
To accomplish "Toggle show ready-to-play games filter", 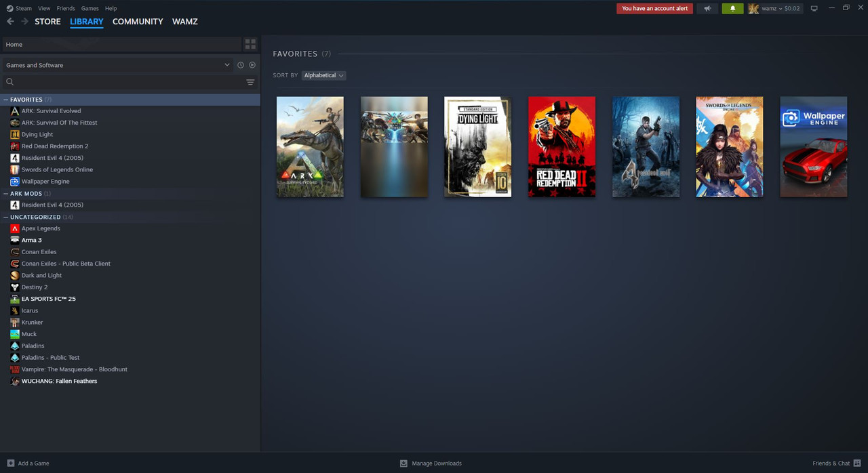I will coord(252,65).
